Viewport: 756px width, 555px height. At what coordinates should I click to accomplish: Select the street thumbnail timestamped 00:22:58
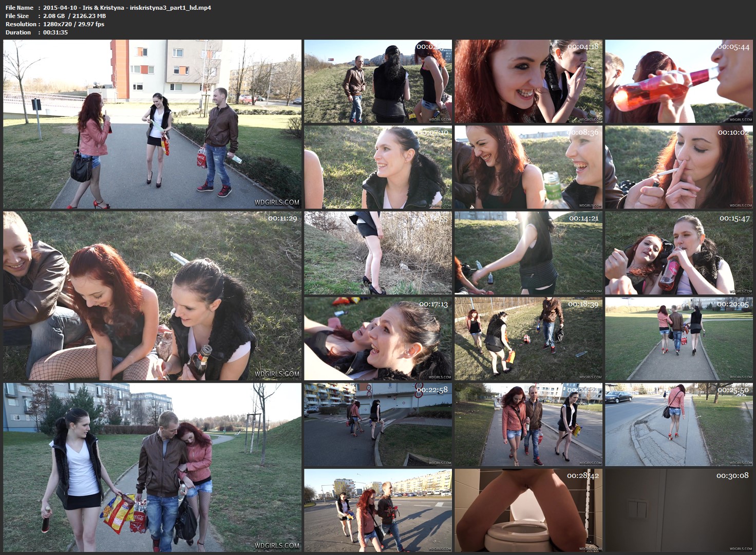click(378, 424)
